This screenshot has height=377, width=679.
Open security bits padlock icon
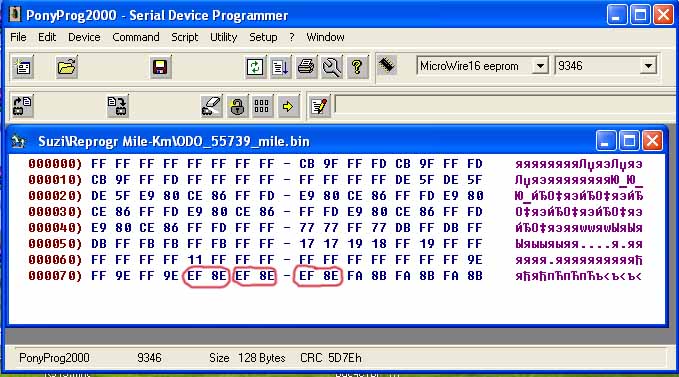pyautogui.click(x=237, y=106)
